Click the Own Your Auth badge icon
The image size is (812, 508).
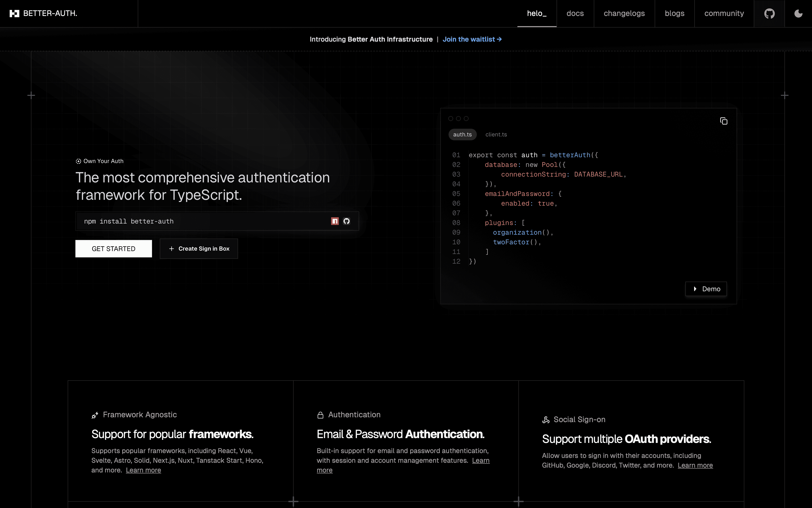78,161
